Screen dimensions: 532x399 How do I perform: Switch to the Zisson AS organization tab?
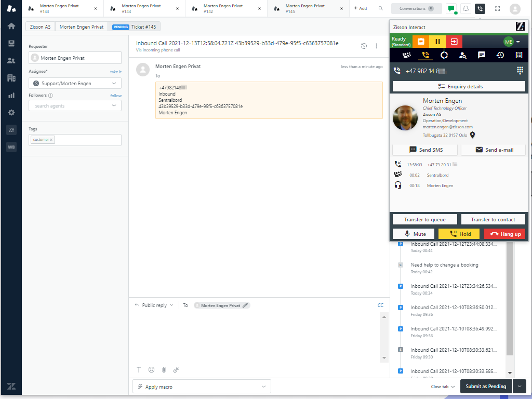pyautogui.click(x=41, y=26)
